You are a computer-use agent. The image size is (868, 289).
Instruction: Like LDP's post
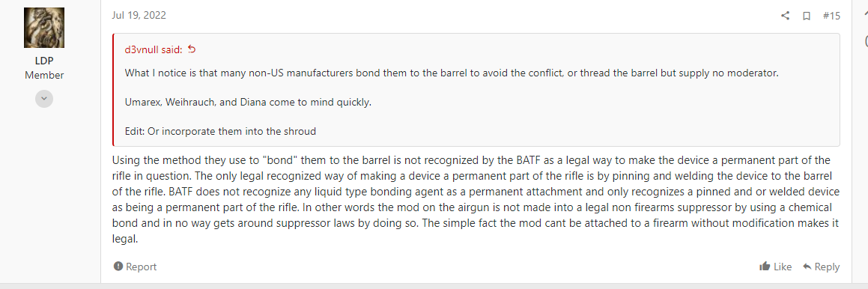[x=776, y=267]
